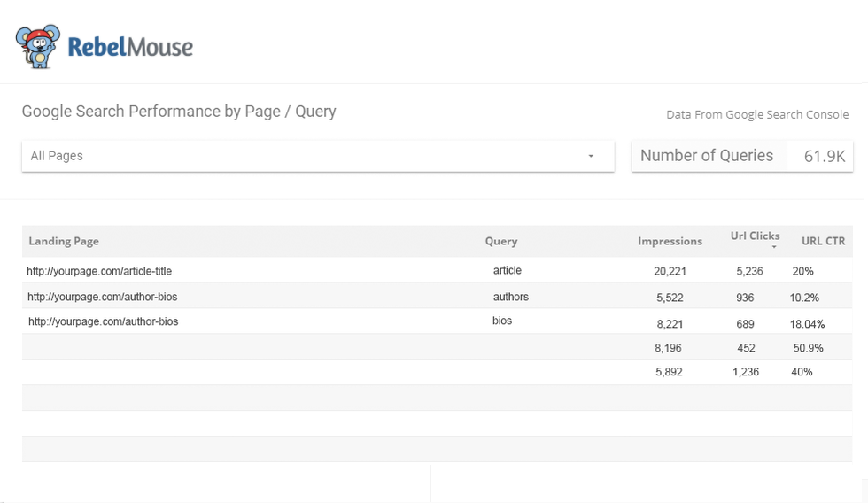Open the All Pages dropdown
Screen dimensions: 868x503
[x=317, y=156]
